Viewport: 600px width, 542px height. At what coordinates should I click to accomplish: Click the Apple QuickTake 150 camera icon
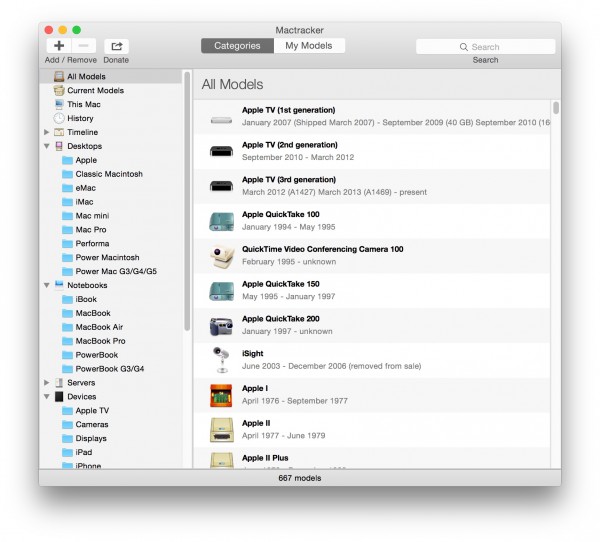pos(221,291)
